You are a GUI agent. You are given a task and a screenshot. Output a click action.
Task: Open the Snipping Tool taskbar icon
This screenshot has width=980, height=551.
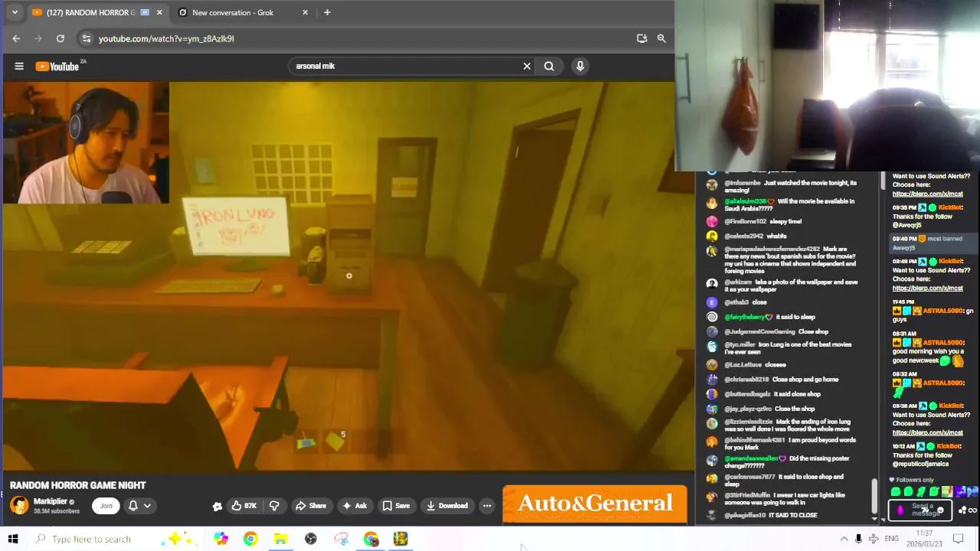pyautogui.click(x=341, y=539)
